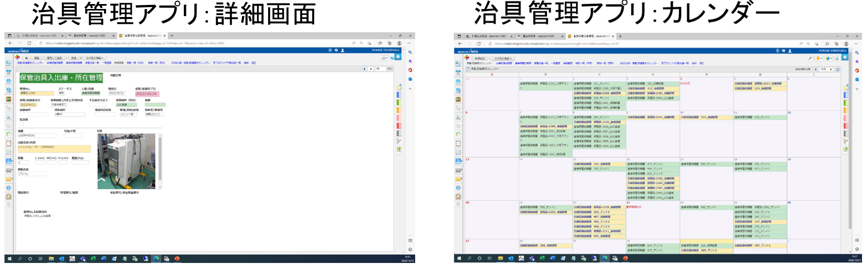Click the user chat icon in calendar header bar
Image resolution: width=868 pixels, height=267 pixels.
coord(784,51)
